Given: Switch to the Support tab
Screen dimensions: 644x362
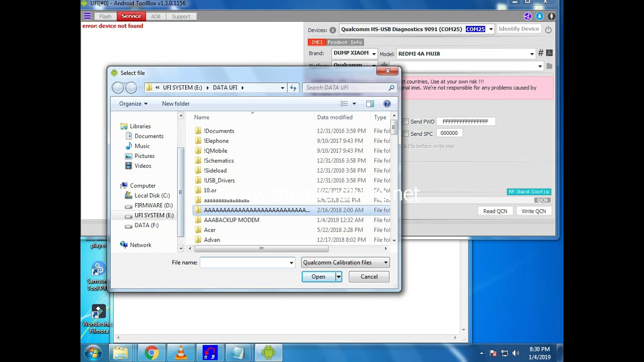Looking at the screenshot, I should tap(181, 16).
